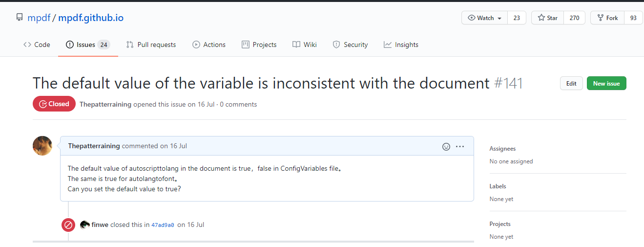Star the repository
The width and height of the screenshot is (644, 247).
point(548,18)
